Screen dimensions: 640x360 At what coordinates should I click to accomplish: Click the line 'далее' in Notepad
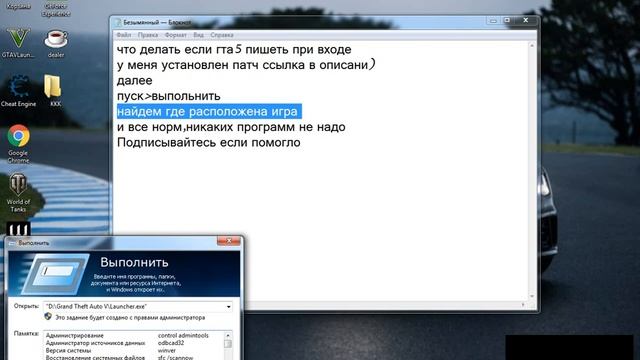coord(134,80)
